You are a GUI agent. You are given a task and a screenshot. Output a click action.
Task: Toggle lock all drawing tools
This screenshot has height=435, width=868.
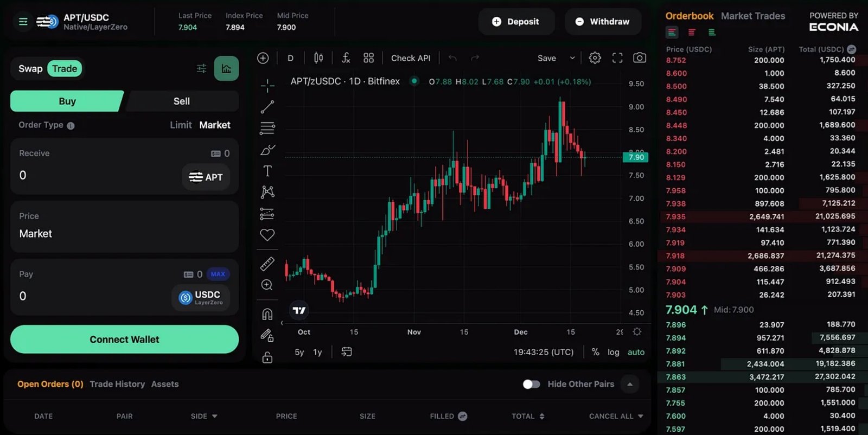267,357
